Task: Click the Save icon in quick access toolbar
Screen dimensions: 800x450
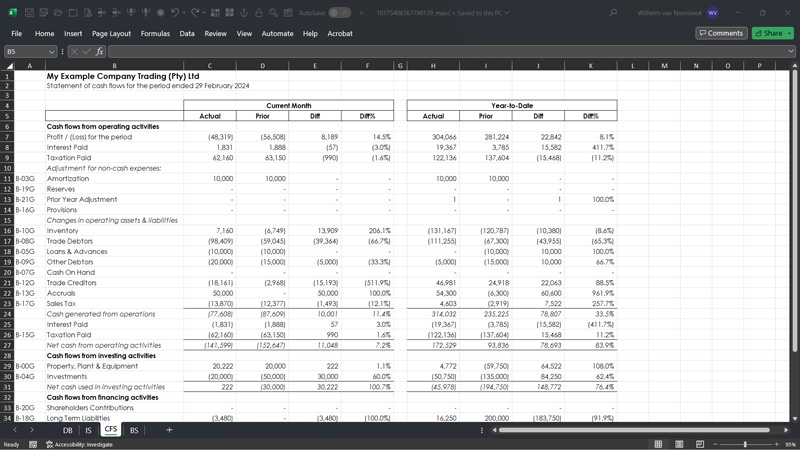Action: [x=29, y=13]
